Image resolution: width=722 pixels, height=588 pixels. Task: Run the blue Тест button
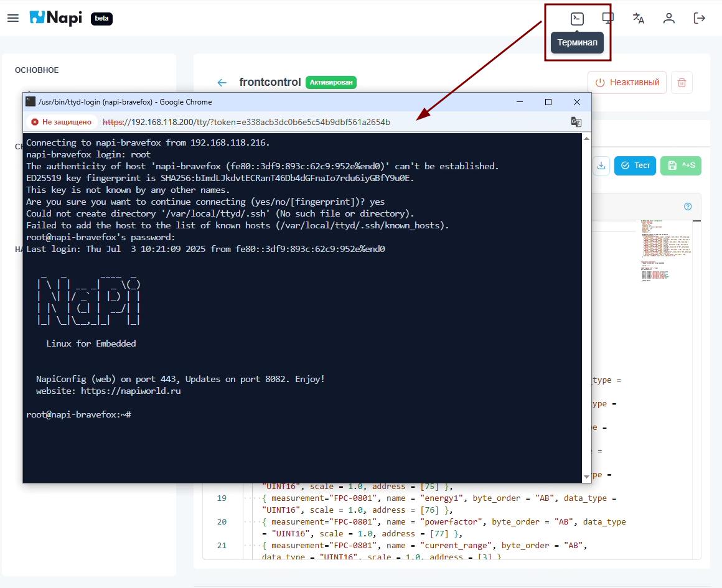coord(635,166)
